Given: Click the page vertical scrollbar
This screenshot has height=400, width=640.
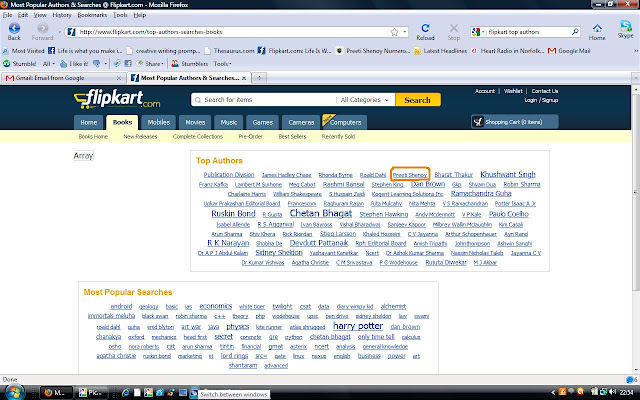Looking at the screenshot, I should pyautogui.click(x=636, y=192).
